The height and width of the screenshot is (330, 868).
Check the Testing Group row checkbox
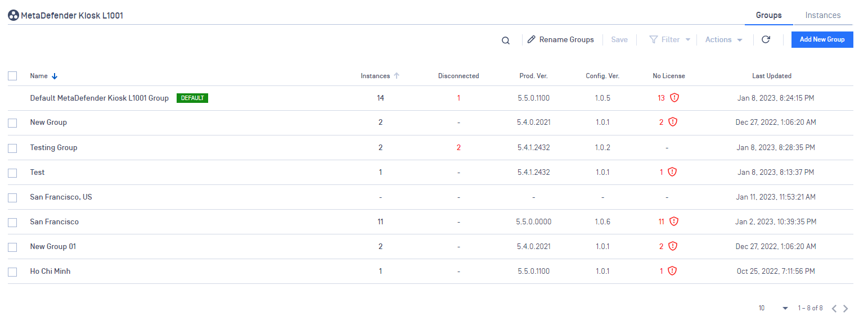12,148
